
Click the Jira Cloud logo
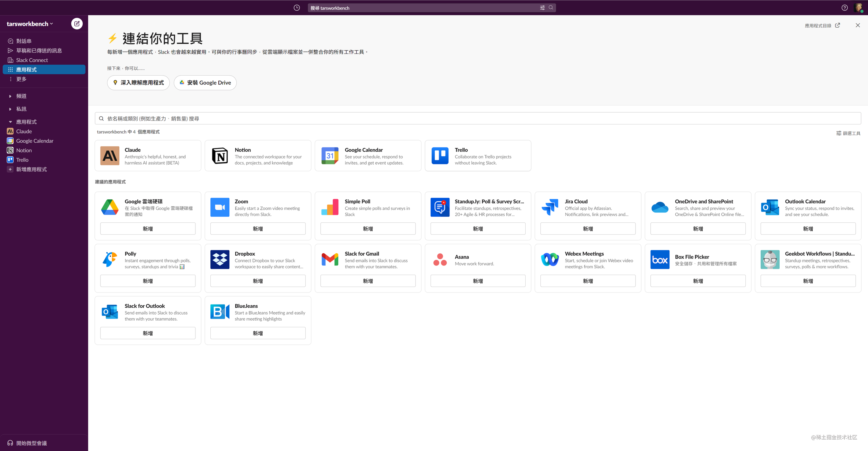[550, 207]
